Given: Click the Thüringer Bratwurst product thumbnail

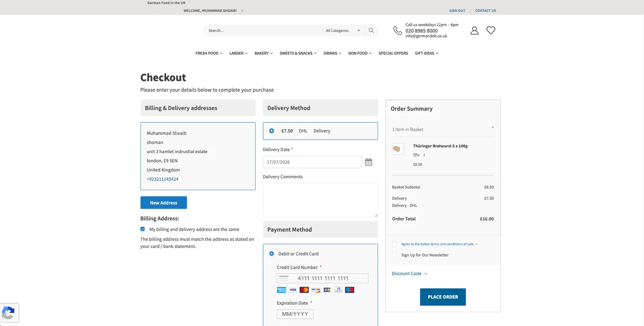Looking at the screenshot, I should coord(398,149).
